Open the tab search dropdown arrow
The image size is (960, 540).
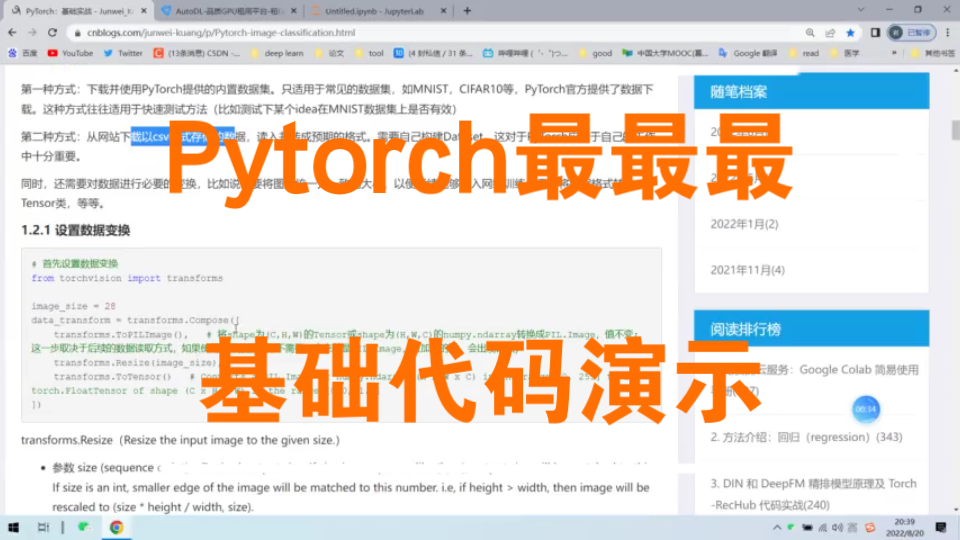coord(861,10)
